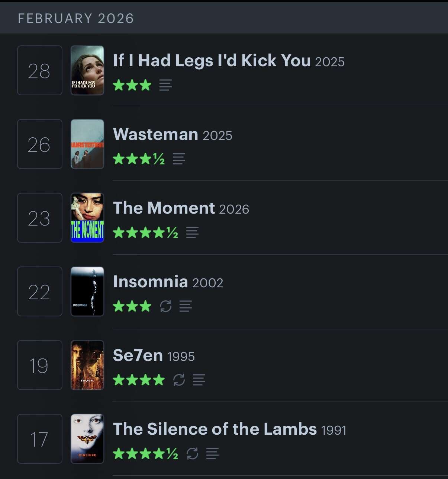The height and width of the screenshot is (479, 448).
Task: Open the review icon for Insomnia
Action: 186,306
